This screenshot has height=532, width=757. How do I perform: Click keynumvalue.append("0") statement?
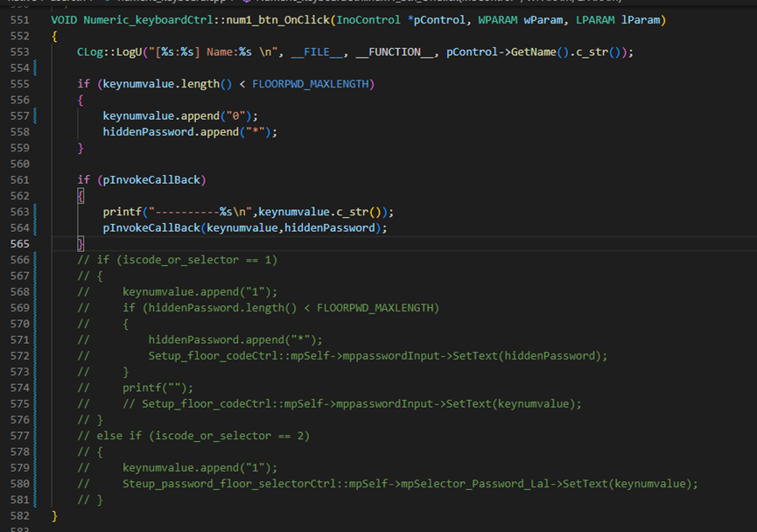point(180,115)
